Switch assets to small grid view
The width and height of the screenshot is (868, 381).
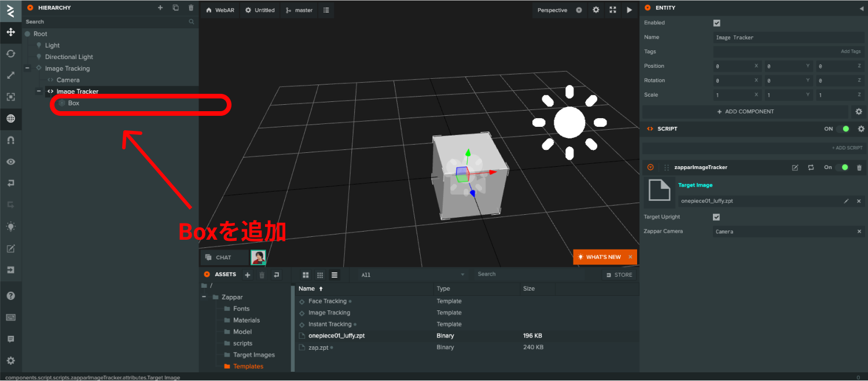click(x=320, y=274)
